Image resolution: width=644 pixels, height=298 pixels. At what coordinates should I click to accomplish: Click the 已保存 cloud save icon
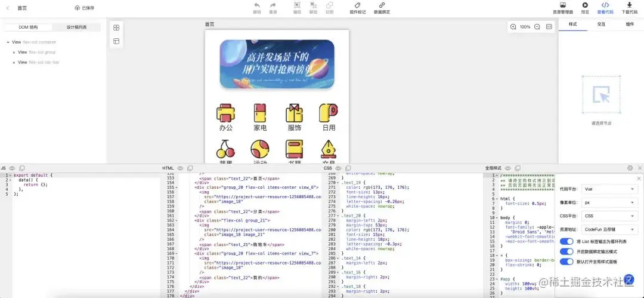(x=77, y=8)
